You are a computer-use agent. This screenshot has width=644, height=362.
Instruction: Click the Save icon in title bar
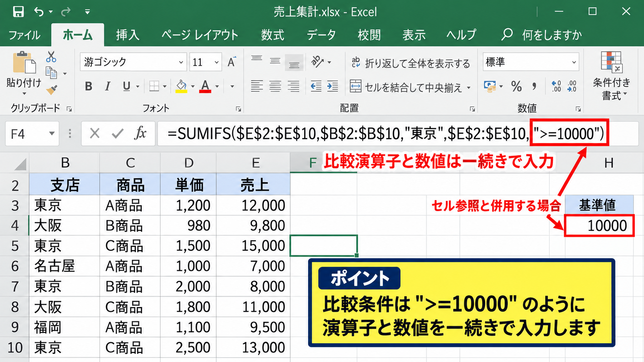point(18,12)
